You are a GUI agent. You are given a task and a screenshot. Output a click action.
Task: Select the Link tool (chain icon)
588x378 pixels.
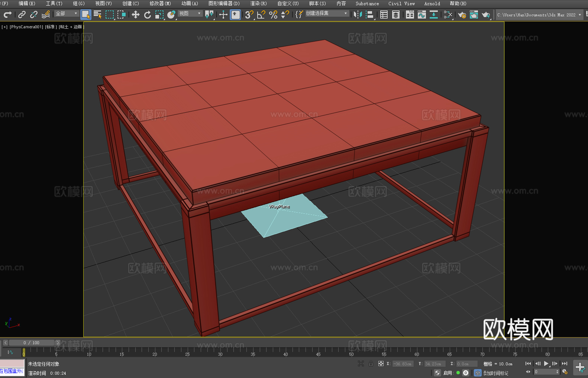coord(22,14)
